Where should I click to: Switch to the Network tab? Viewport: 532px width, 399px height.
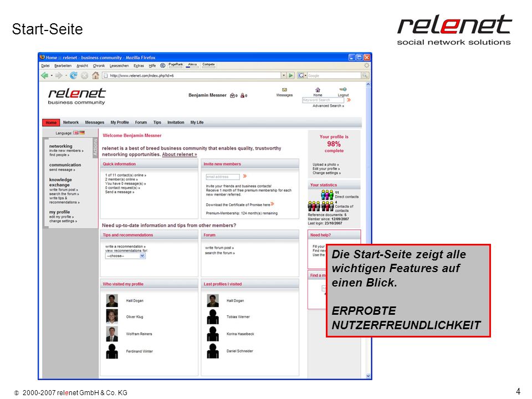coord(70,122)
